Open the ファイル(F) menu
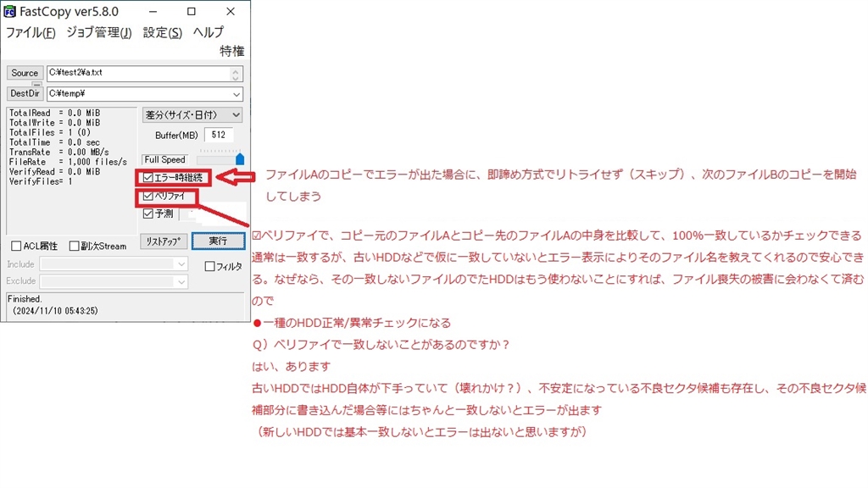This screenshot has height=488, width=868. 31,33
